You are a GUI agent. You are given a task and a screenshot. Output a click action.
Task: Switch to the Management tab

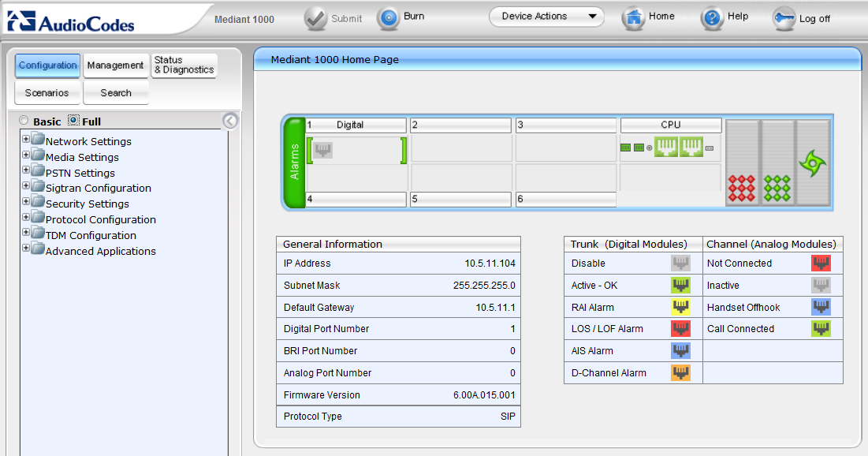[115, 65]
